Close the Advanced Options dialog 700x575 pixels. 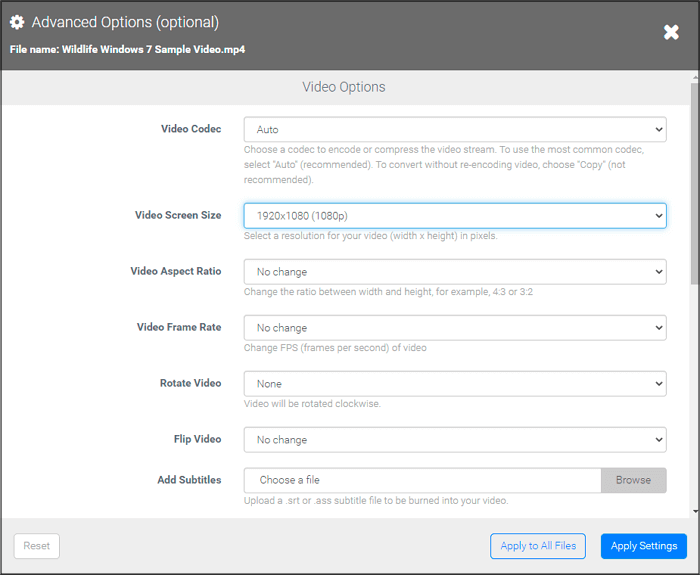[671, 33]
